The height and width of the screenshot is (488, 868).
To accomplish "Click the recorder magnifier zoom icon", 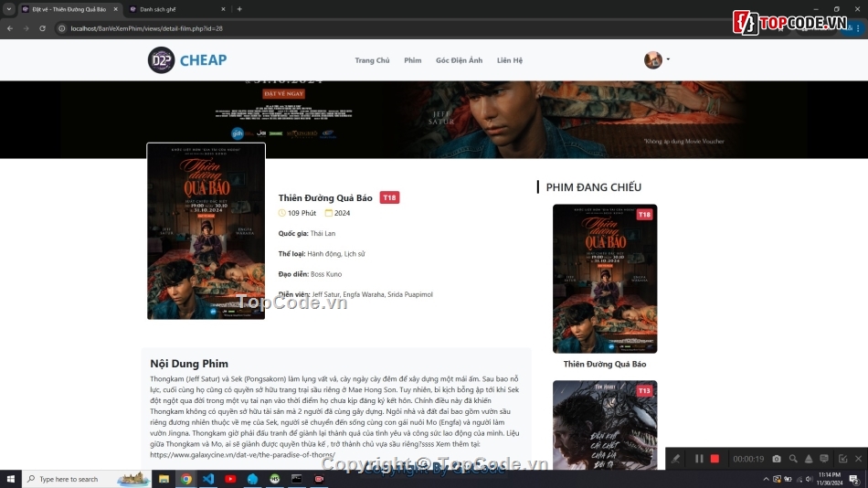I will [793, 459].
